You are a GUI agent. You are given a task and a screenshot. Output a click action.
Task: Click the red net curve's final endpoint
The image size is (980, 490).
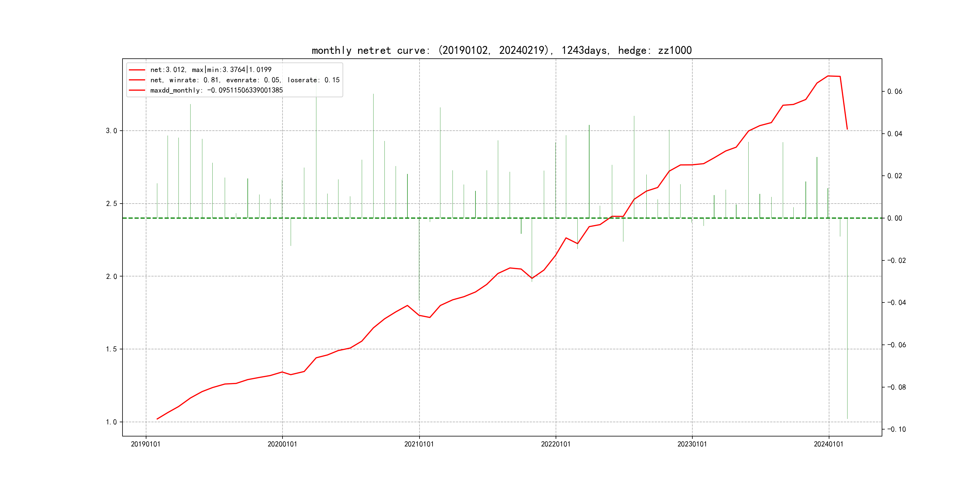[x=847, y=129]
